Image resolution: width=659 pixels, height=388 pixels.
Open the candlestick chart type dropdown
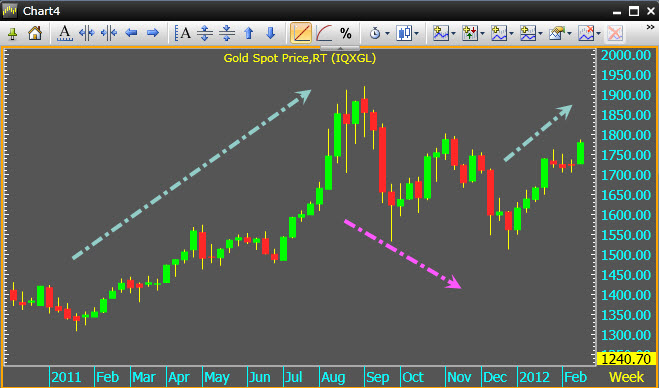point(407,33)
